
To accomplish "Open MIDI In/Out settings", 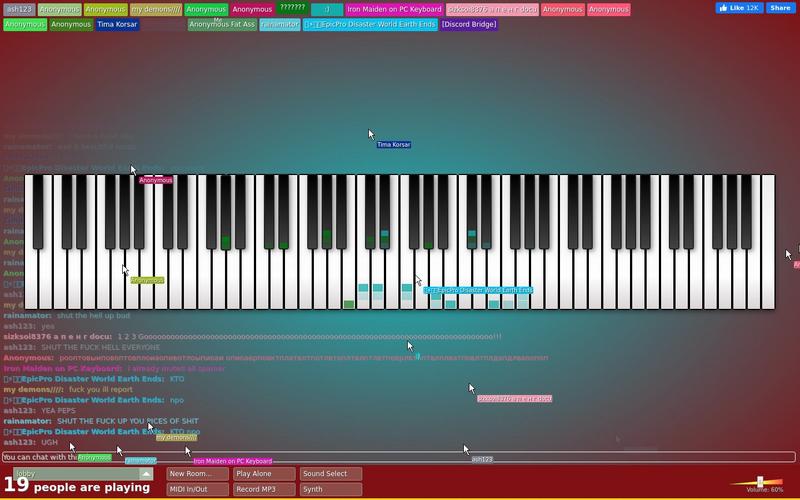I will coord(197,489).
